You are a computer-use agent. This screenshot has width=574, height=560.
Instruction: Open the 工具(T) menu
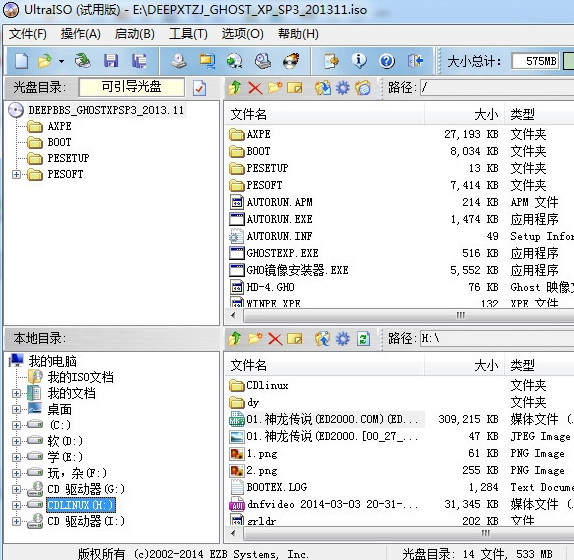coord(188,34)
